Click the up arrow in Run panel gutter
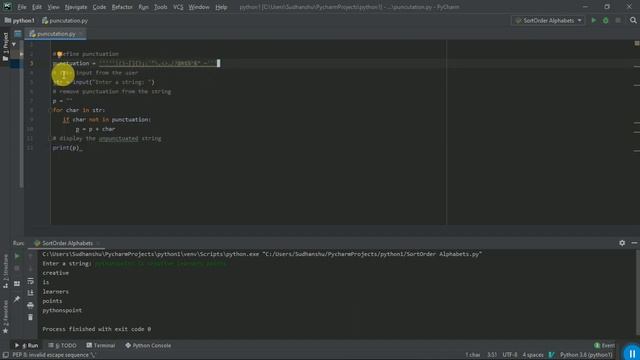The height and width of the screenshot is (360, 640). [x=31, y=256]
